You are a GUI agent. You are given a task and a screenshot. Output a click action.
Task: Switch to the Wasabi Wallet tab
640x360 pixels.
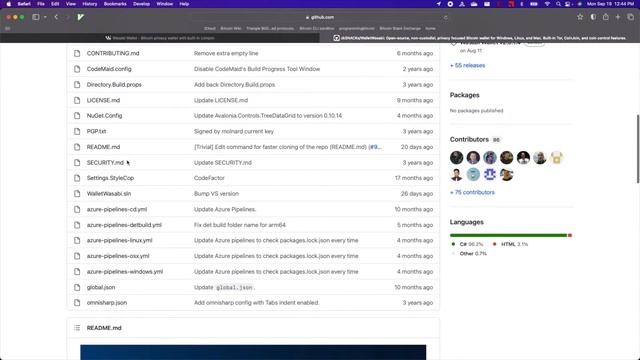pos(160,38)
